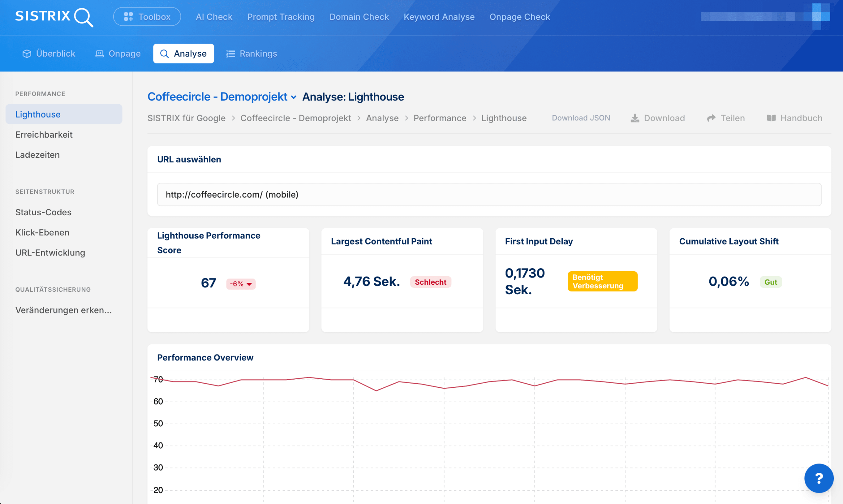
Task: Open Status-Codes in sidebar
Action: click(x=43, y=212)
